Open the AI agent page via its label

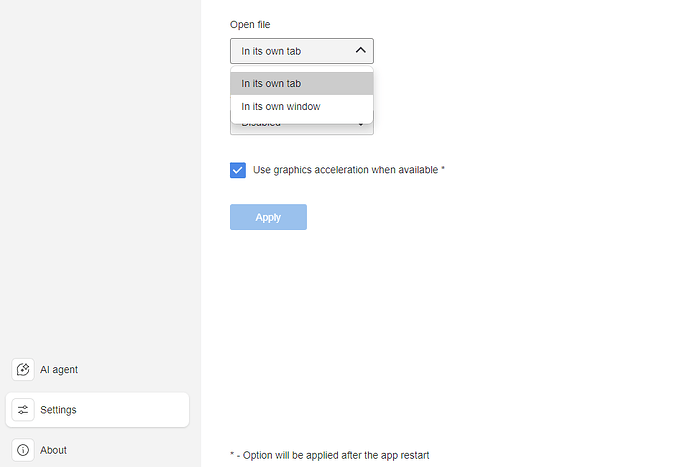59,370
